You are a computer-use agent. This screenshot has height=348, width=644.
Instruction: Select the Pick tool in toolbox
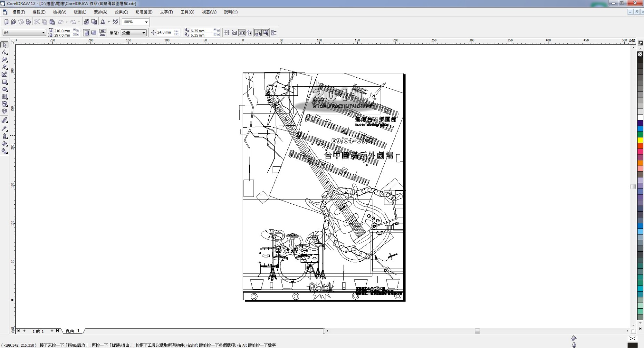click(5, 45)
